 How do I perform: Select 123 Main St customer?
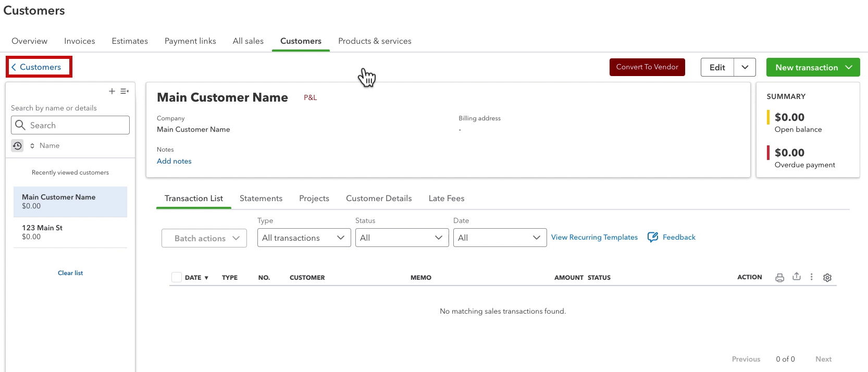[70, 232]
